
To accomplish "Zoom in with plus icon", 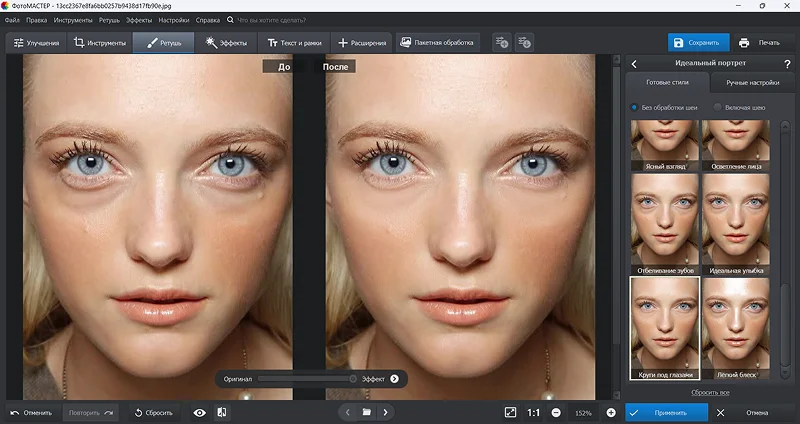I will (611, 412).
